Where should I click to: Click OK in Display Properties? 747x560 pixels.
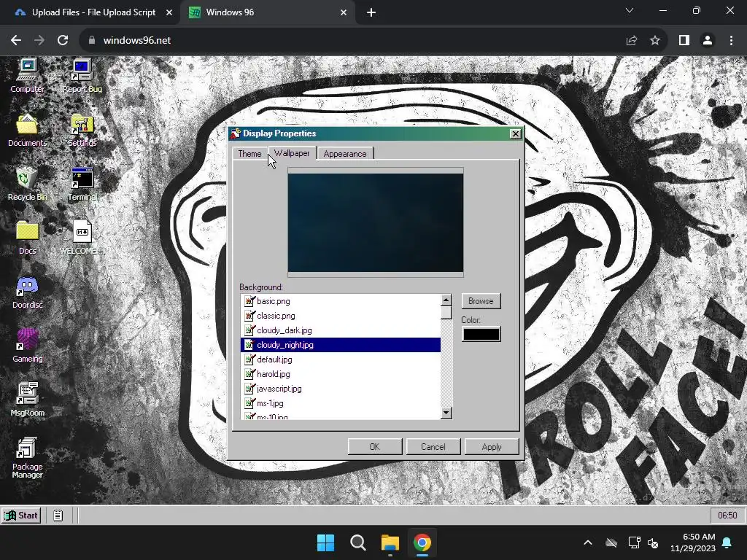point(375,447)
